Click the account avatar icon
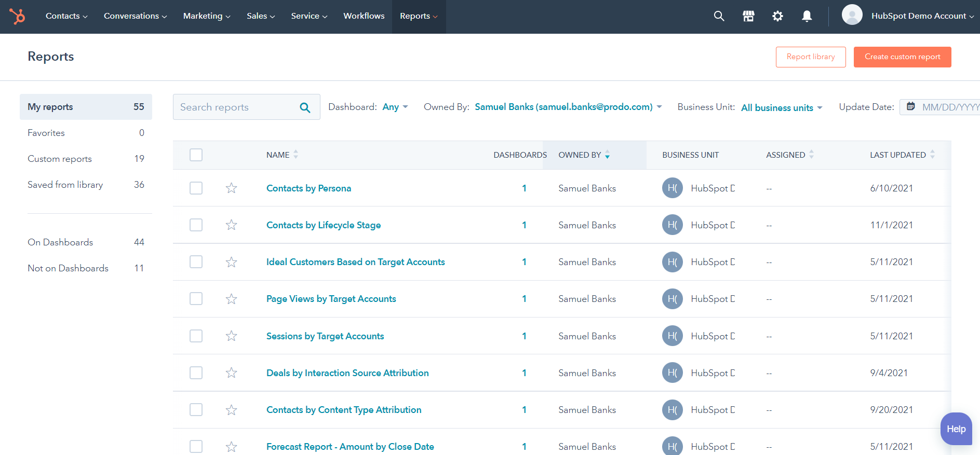980x455 pixels. (852, 15)
